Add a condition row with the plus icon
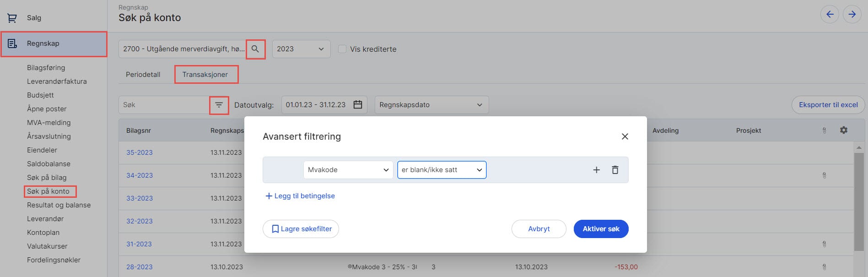Image resolution: width=868 pixels, height=277 pixels. point(596,170)
